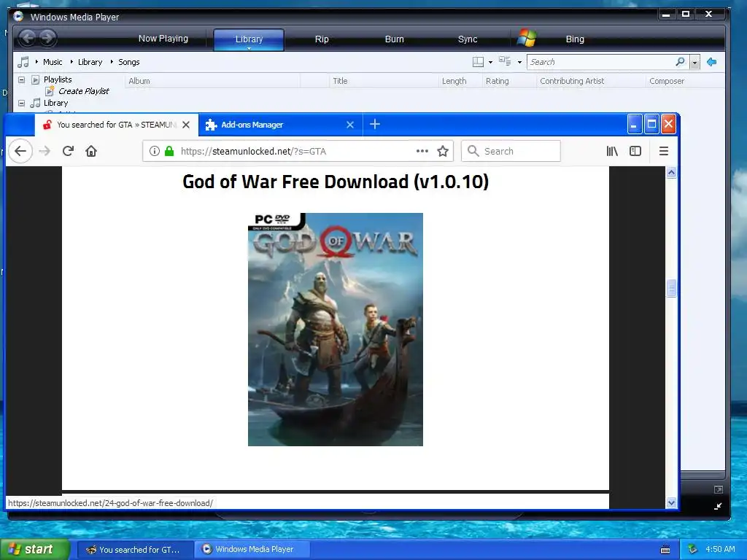
Task: Select Music in the breadcrumb
Action: [x=53, y=62]
